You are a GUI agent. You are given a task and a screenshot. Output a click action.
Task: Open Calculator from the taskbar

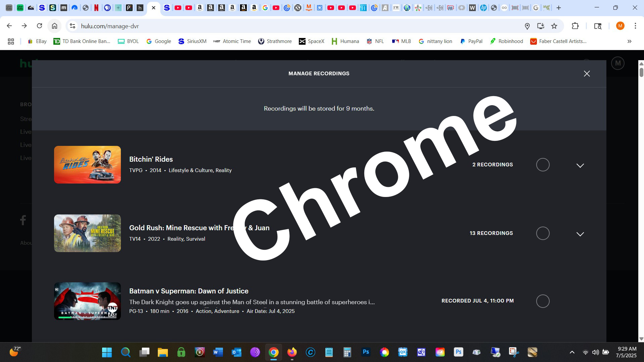coord(347,352)
